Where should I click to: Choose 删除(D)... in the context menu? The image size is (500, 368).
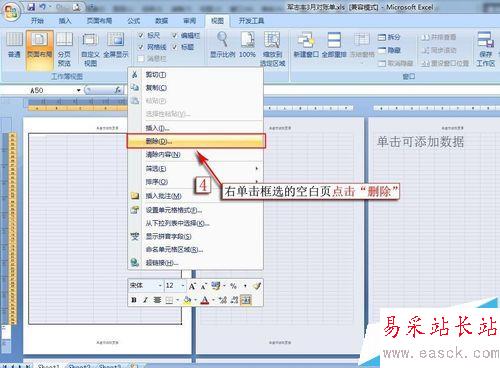coord(196,141)
